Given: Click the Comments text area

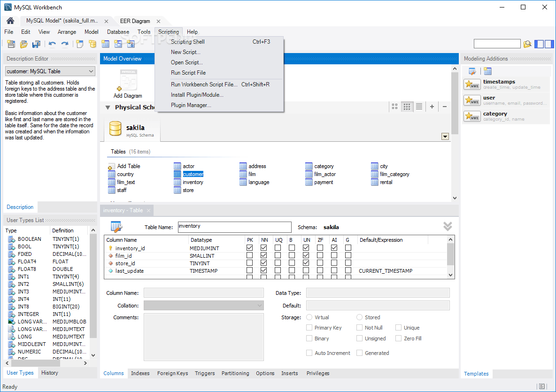Looking at the screenshot, I should pos(203,337).
